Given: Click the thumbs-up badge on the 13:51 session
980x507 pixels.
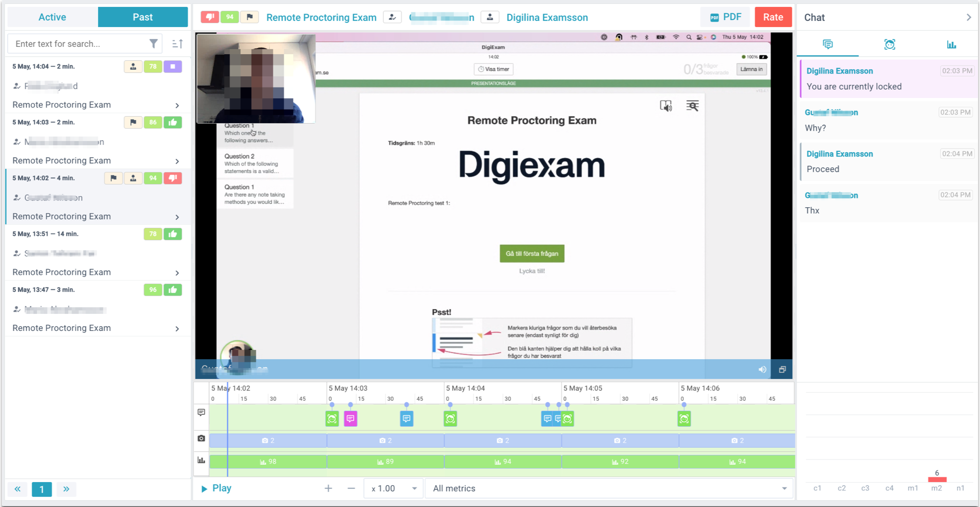Looking at the screenshot, I should click(x=173, y=234).
